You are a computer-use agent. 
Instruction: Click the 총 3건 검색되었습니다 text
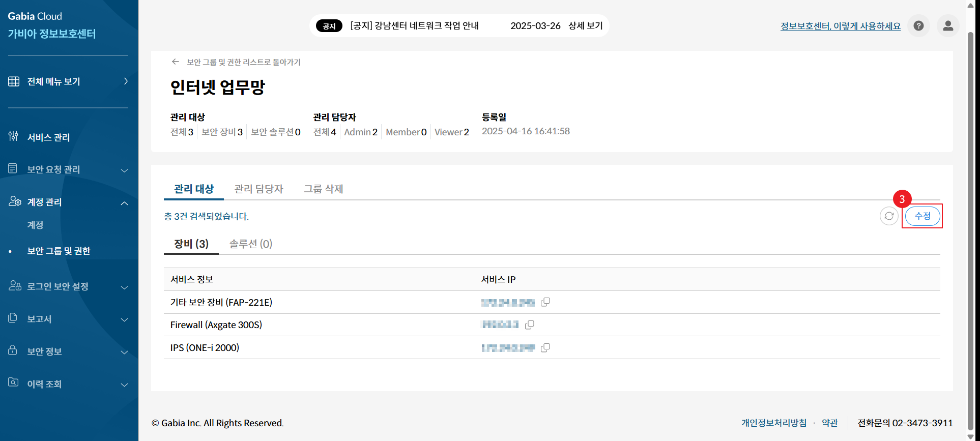(x=206, y=216)
